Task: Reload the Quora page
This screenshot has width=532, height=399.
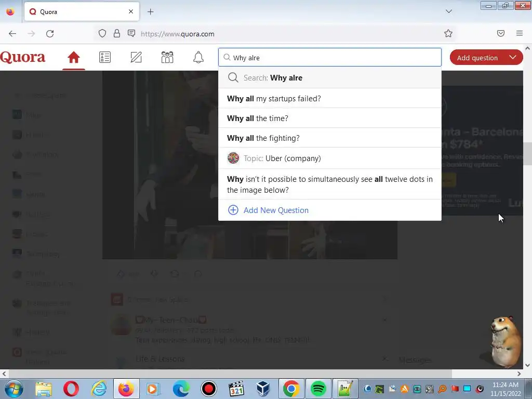Action: [50, 34]
